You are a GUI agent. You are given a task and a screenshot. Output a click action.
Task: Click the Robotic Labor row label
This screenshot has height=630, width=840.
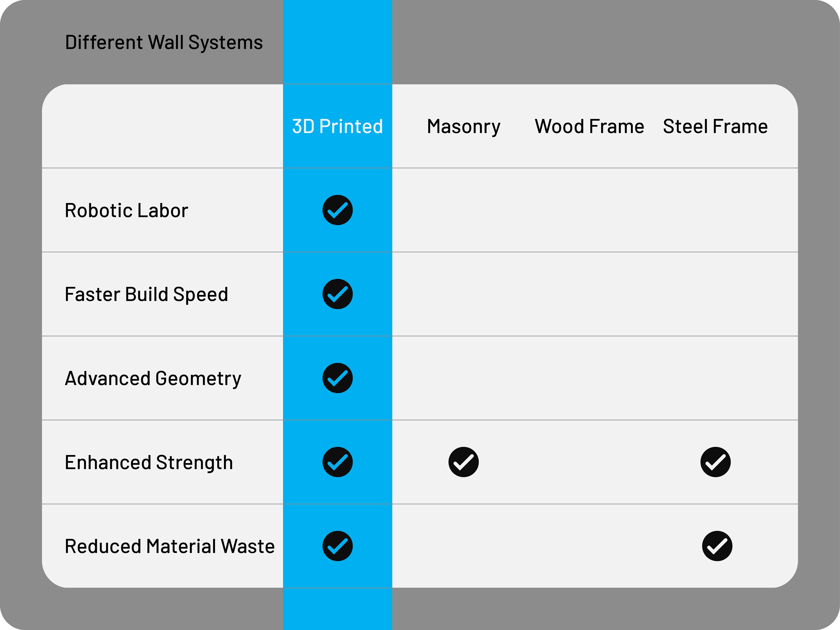click(x=126, y=210)
